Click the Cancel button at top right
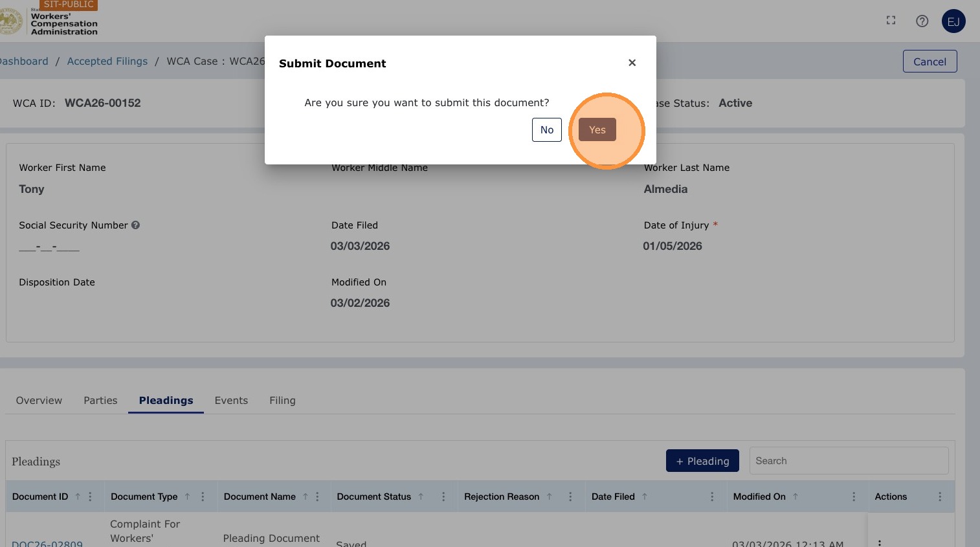 coord(930,61)
